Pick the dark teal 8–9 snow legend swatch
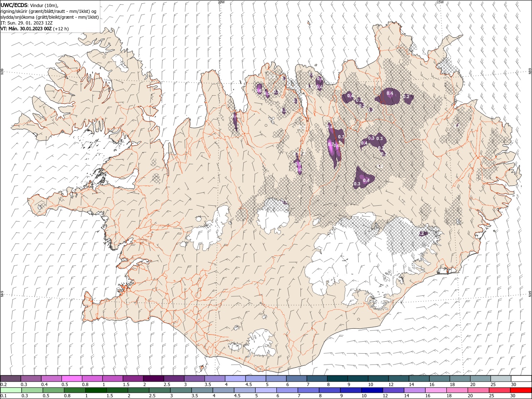This screenshot has height=399, width=532. click(337, 379)
